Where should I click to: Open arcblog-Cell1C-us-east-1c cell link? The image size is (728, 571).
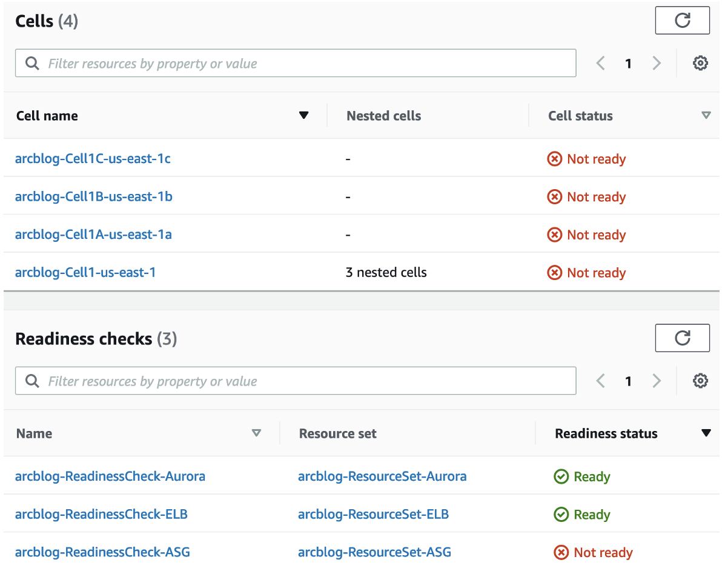(93, 159)
